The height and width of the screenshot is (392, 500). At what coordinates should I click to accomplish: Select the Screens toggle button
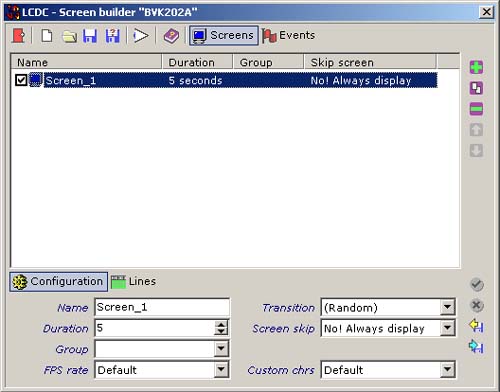[x=224, y=35]
